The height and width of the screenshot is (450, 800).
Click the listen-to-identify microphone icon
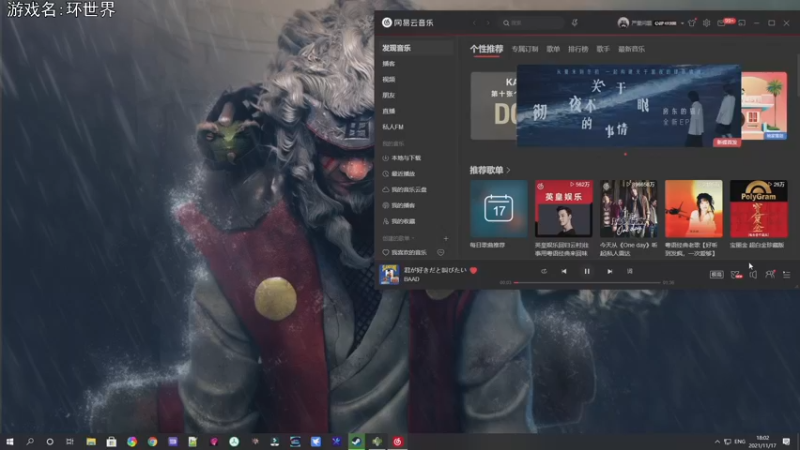pyautogui.click(x=574, y=23)
